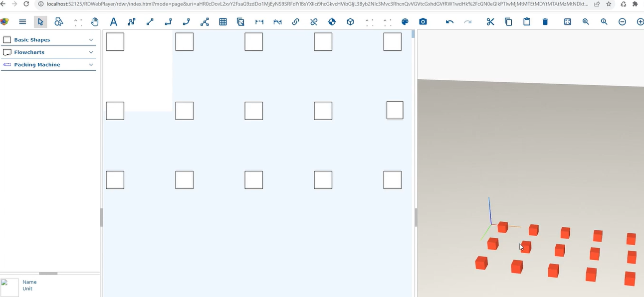Take a snapshot with camera icon
This screenshot has width=644, height=297.
pyautogui.click(x=423, y=22)
